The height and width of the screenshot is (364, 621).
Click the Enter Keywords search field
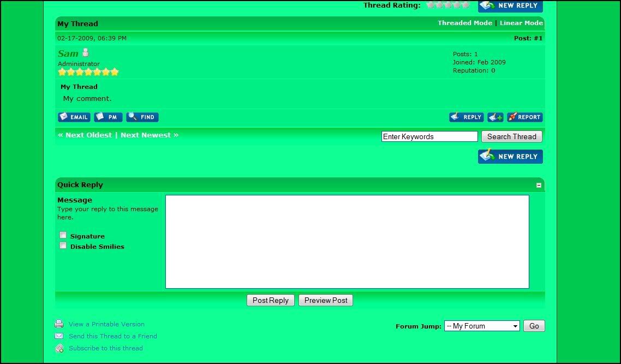click(x=429, y=136)
